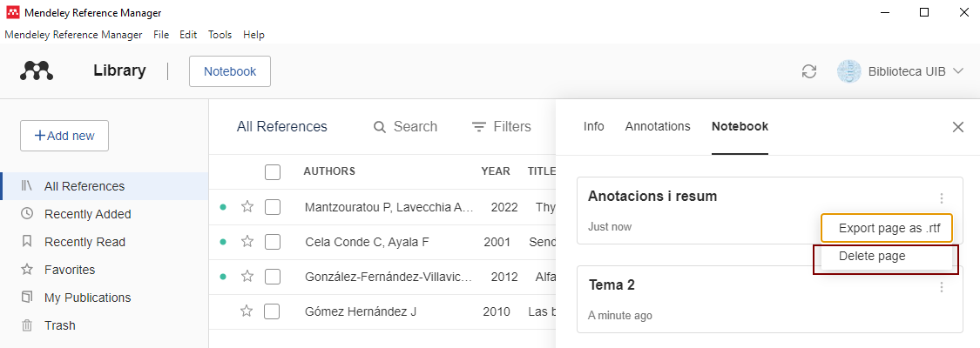This screenshot has width=980, height=348.
Task: Switch to the Info tab
Action: 594,127
